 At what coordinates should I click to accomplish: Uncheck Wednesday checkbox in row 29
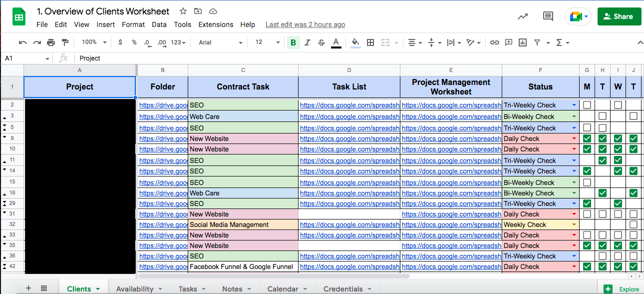618,203
